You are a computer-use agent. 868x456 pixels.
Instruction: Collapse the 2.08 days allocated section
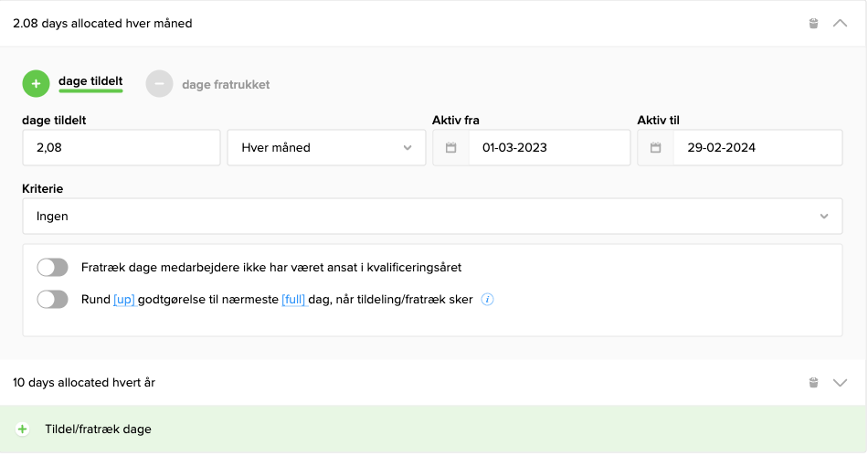tap(841, 24)
